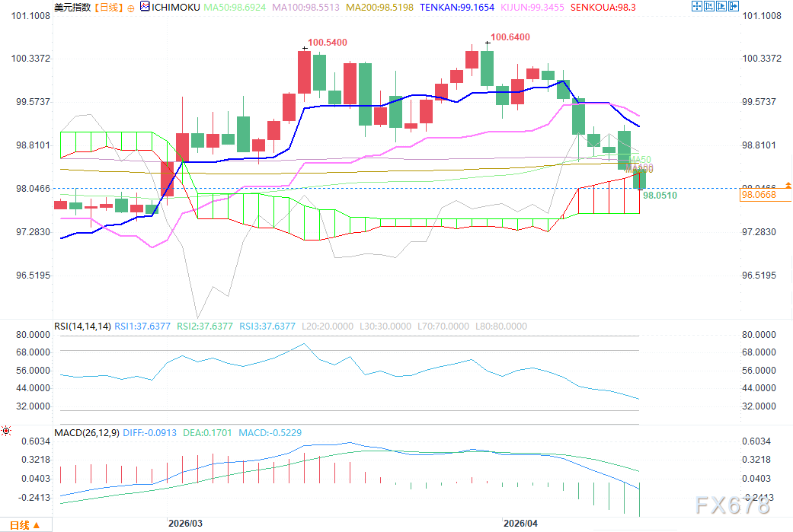The height and width of the screenshot is (532, 793).
Task: Select the MACD(26,12,9) indicator title
Action: [x=87, y=432]
